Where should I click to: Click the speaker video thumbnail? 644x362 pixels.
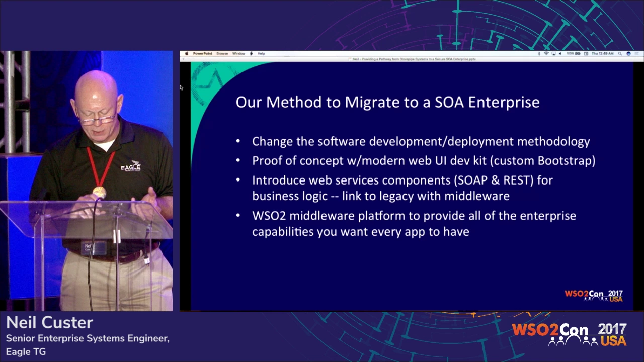click(x=87, y=181)
